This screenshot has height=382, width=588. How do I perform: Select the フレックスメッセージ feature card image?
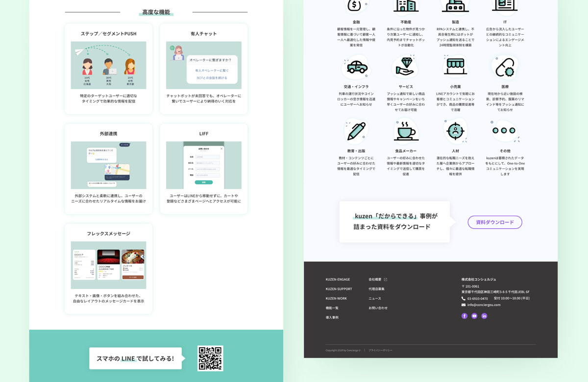[108, 265]
